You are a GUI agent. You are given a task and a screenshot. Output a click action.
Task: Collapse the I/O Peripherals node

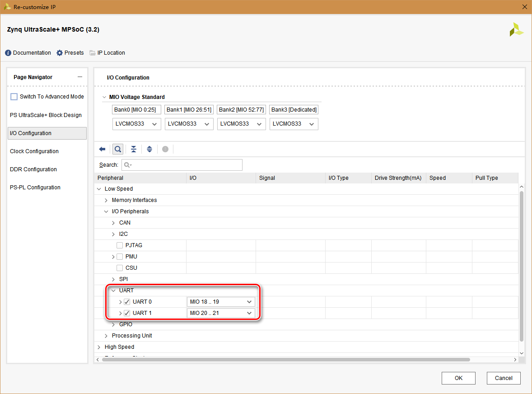[x=106, y=211]
